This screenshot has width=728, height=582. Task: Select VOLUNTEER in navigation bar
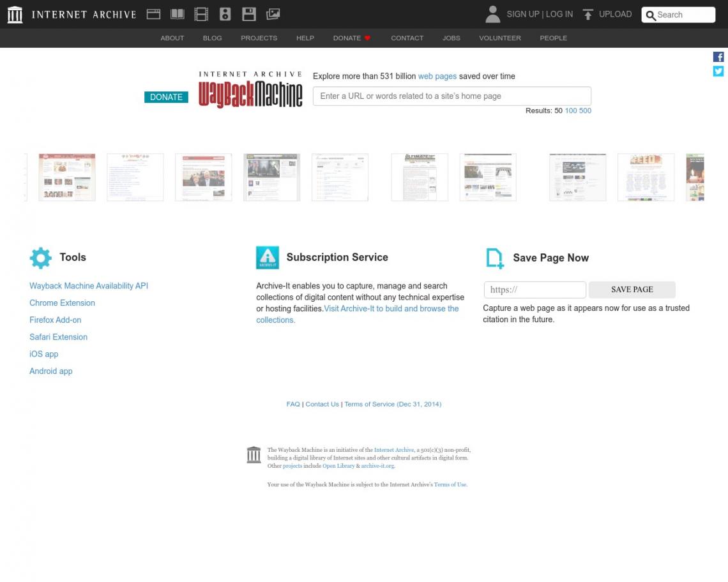coord(500,38)
